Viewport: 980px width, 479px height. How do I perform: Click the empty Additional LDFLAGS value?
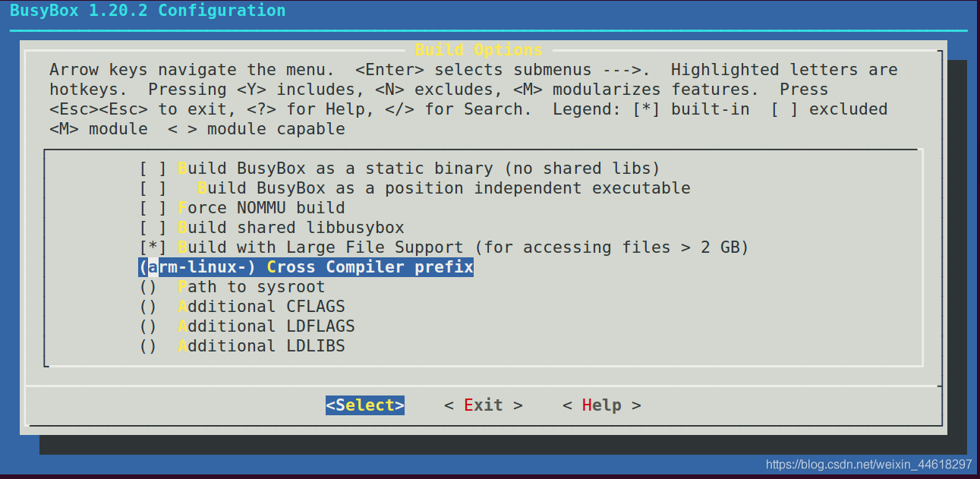coord(148,326)
